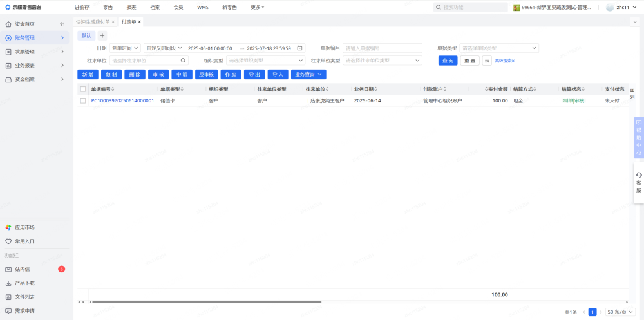Collapse the left sidebar using the fold icon

(62, 24)
